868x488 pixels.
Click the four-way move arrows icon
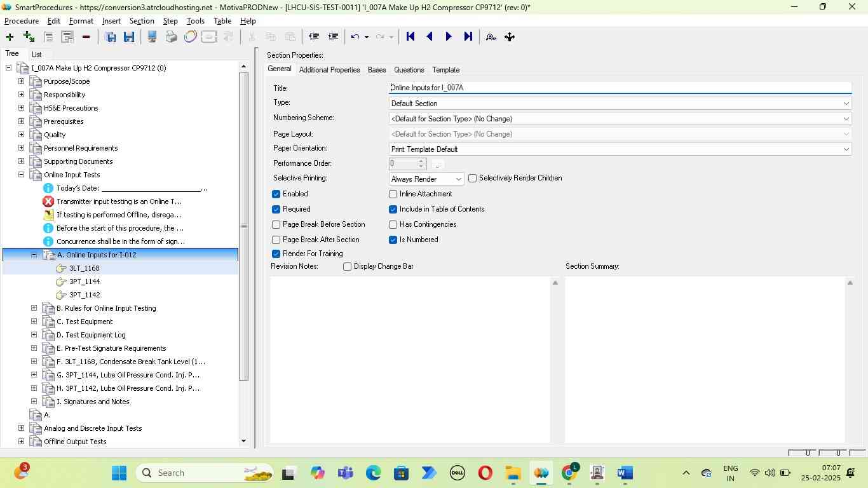click(x=510, y=37)
